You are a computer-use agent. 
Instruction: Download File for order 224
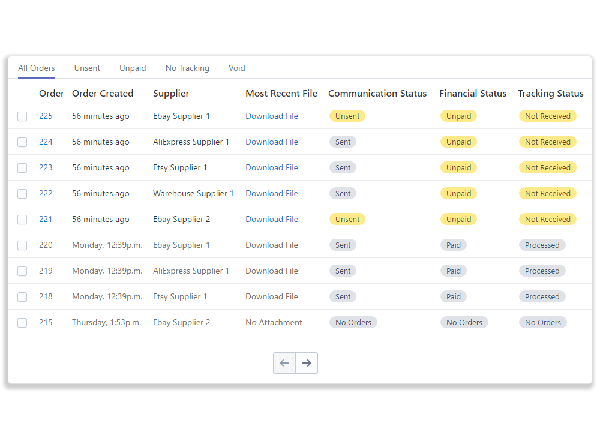tap(272, 142)
